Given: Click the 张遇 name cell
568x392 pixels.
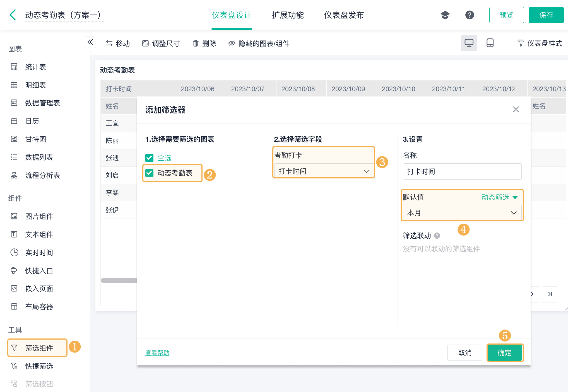Looking at the screenshot, I should 119,158.
